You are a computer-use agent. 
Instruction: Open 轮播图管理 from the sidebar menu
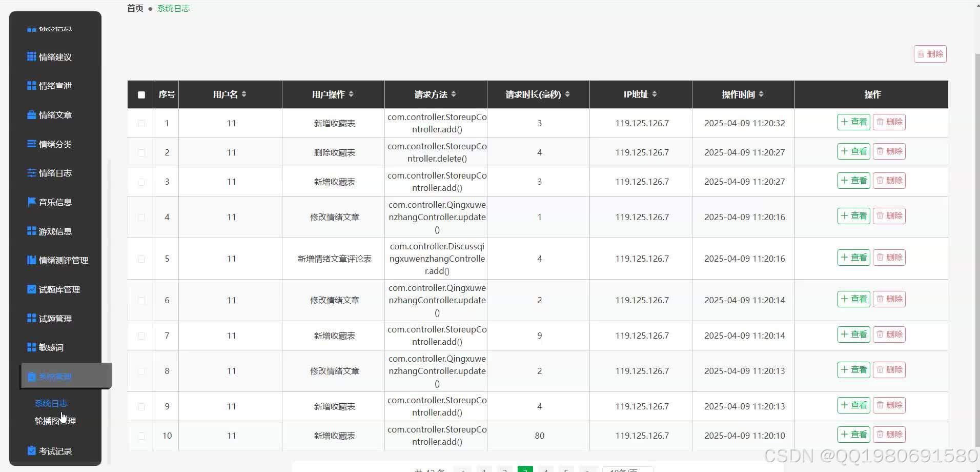[x=55, y=421]
